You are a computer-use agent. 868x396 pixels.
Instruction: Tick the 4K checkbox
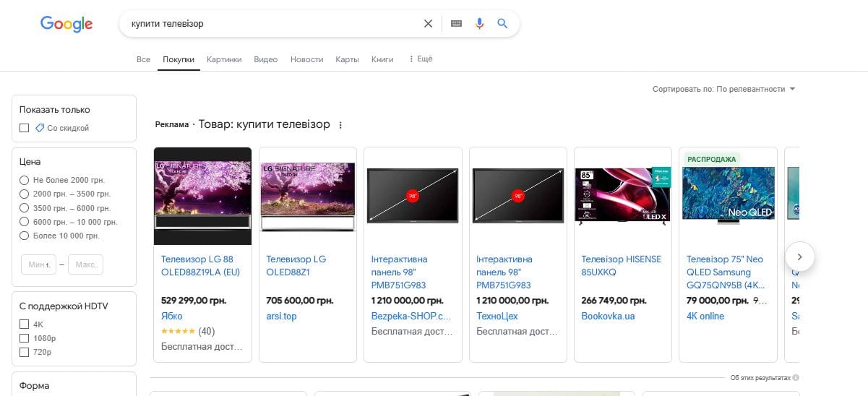click(25, 324)
